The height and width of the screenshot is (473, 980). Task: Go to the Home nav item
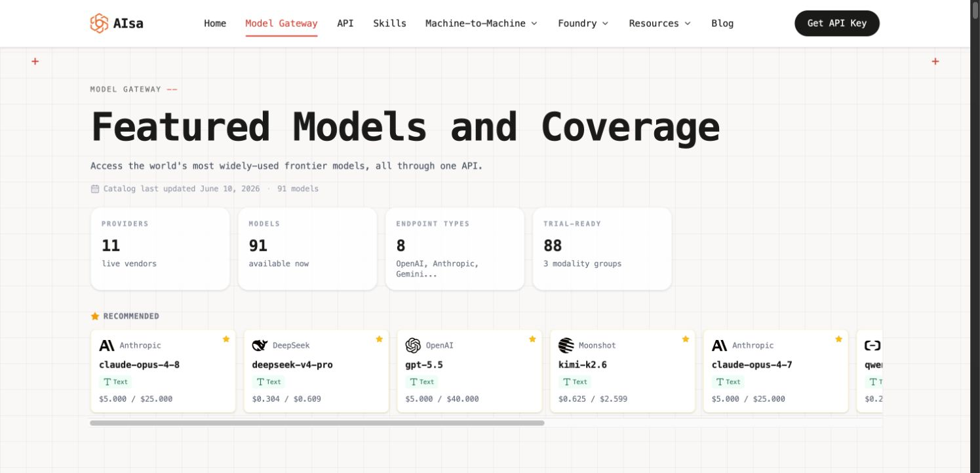pos(215,24)
